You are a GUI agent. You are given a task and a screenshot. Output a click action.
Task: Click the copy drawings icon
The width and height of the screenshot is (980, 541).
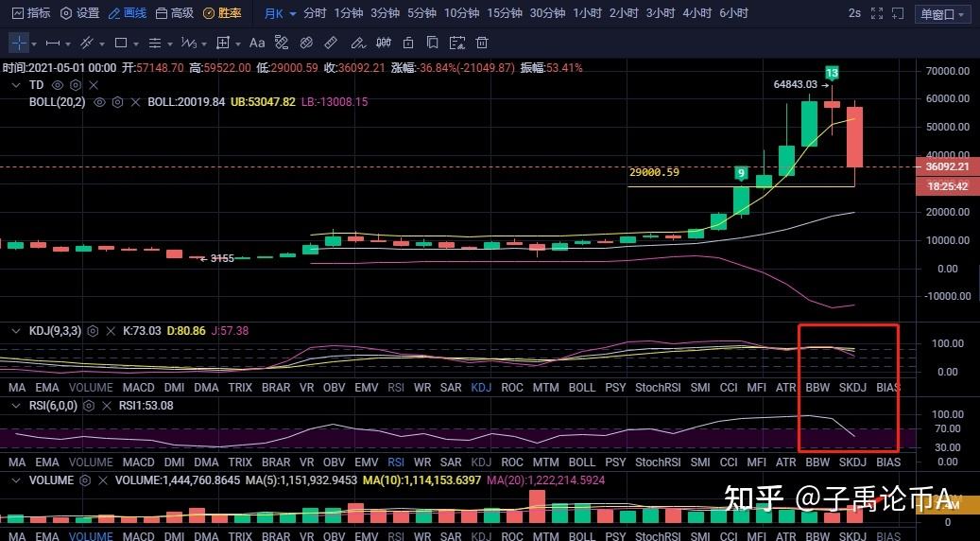click(x=432, y=44)
